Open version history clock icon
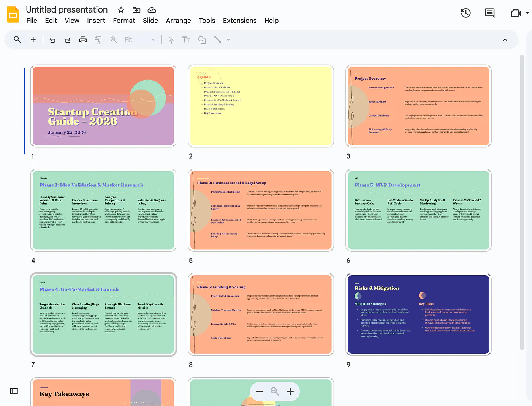The width and height of the screenshot is (532, 406). pos(465,13)
